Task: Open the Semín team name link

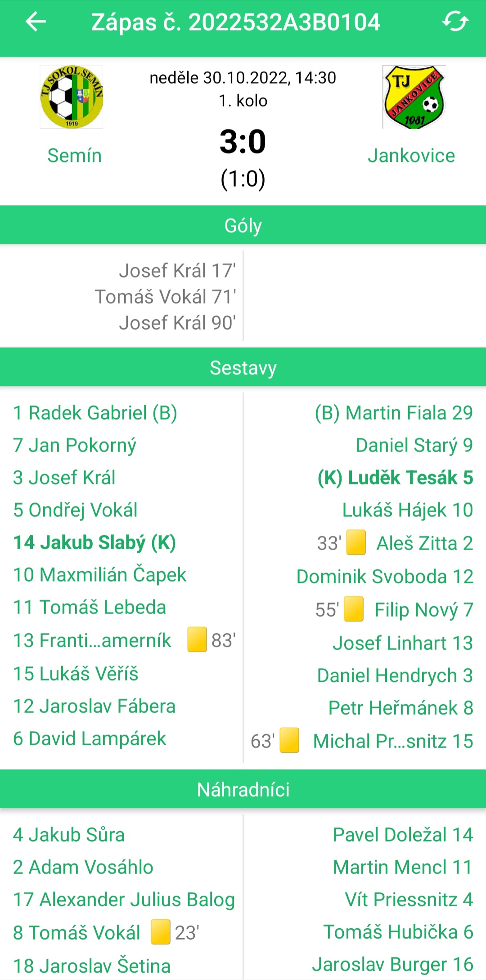Action: click(x=75, y=156)
